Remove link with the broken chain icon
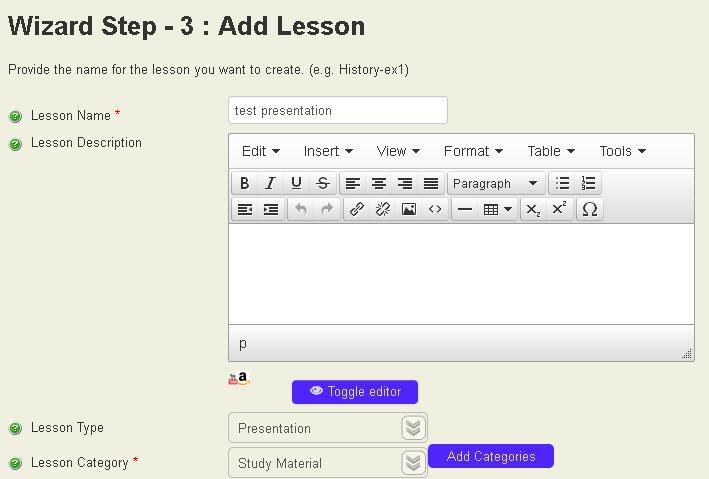This screenshot has width=709, height=479. pos(383,209)
